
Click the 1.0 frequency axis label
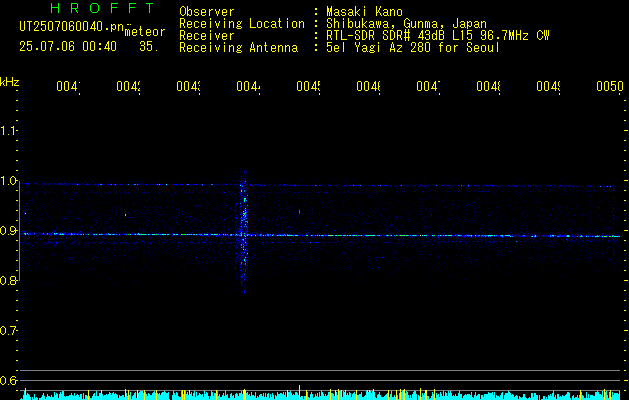8,181
